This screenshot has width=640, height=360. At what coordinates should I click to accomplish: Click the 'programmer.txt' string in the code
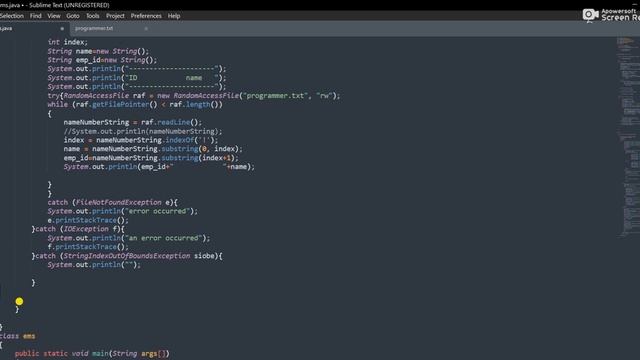pos(275,96)
